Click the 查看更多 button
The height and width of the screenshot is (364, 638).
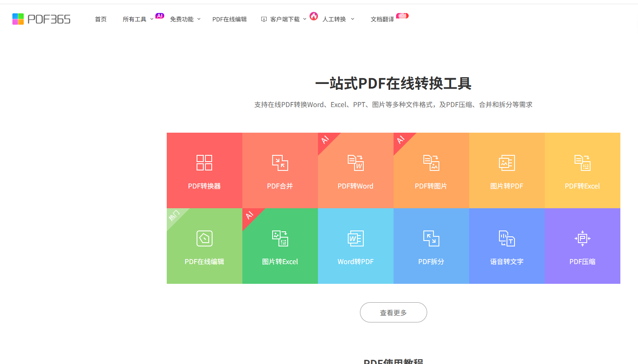(393, 312)
